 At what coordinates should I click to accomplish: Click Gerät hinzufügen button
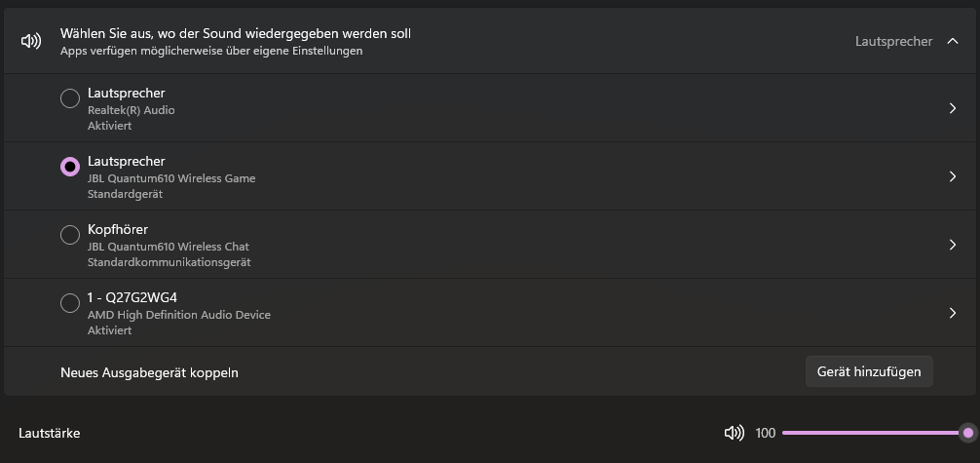(x=869, y=371)
